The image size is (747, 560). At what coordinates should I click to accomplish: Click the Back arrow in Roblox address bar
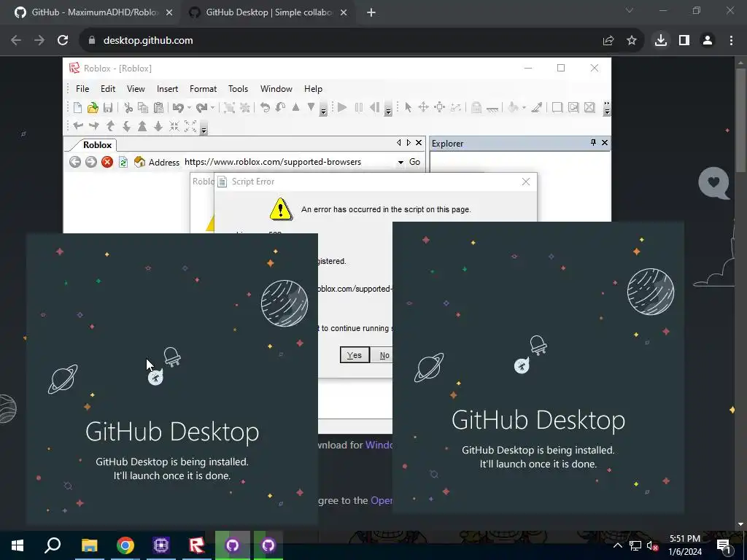75,162
